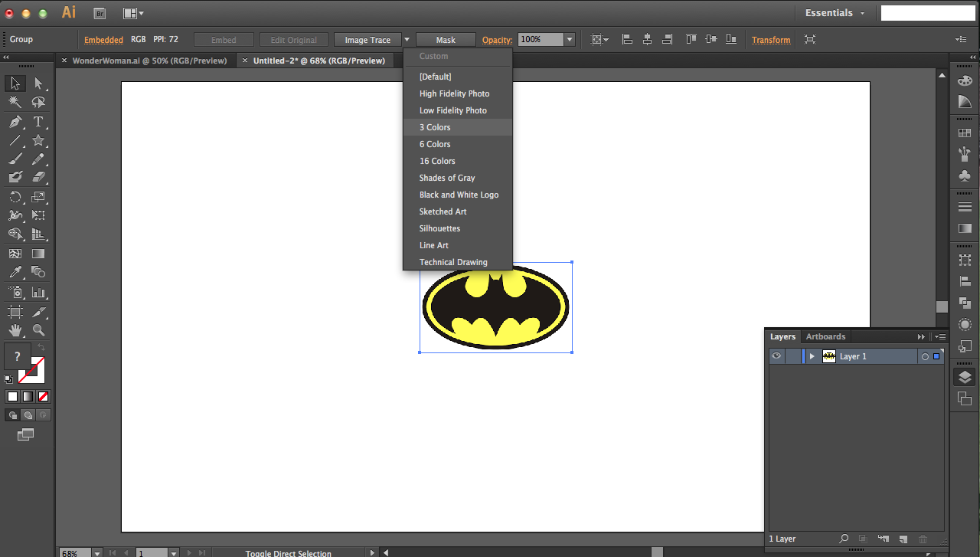Select the Type tool
This screenshot has width=980, height=557.
38,122
